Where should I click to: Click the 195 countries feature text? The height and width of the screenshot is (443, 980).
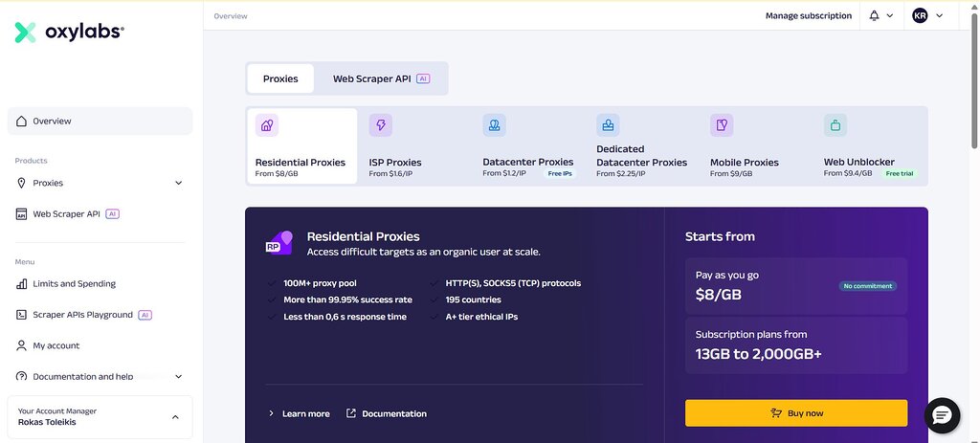[473, 299]
